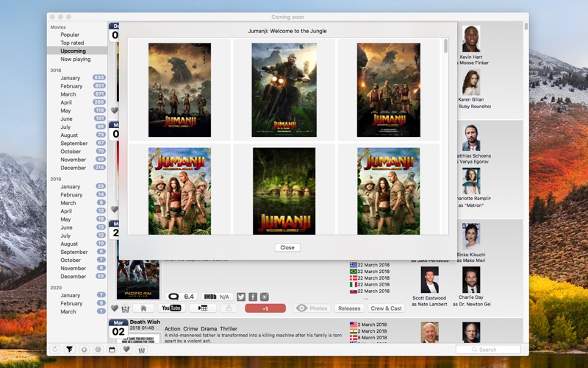Image resolution: width=588 pixels, height=368 pixels.
Task: Click the refresh icon in bottom toolbar
Action: [55, 349]
